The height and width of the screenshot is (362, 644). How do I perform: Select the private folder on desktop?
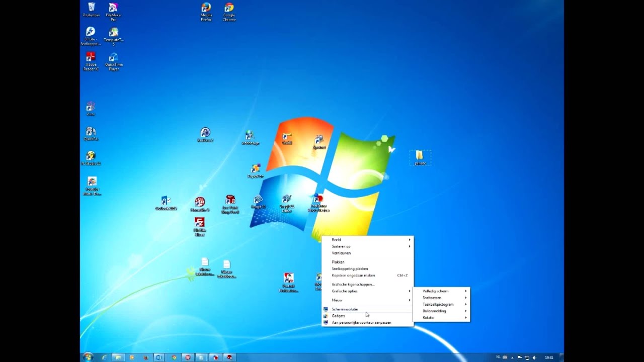pyautogui.click(x=420, y=158)
